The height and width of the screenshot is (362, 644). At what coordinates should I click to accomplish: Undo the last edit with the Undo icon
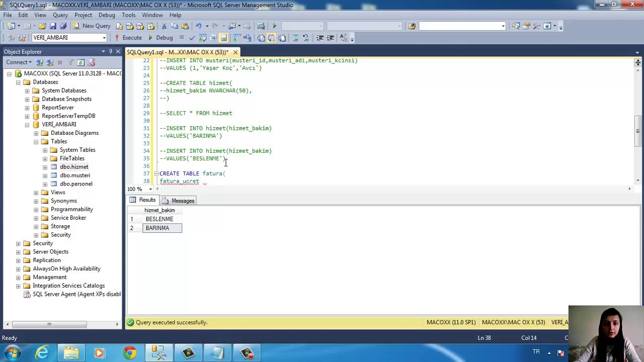coord(198,26)
